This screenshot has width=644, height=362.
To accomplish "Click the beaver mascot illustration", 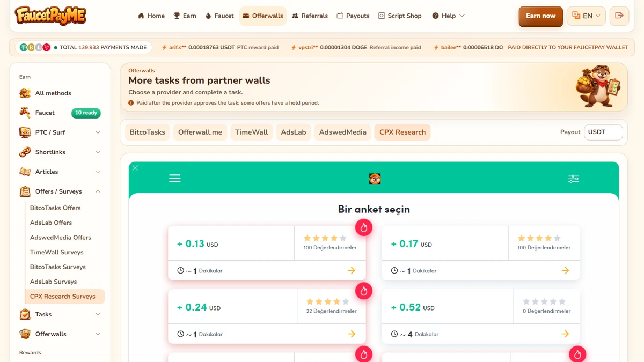I will click(597, 86).
